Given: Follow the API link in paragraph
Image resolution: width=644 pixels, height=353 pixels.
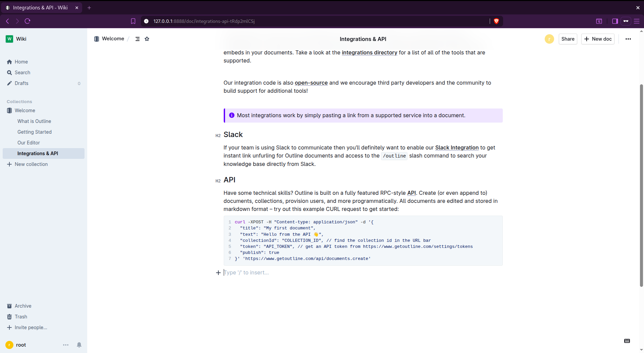Looking at the screenshot, I should [x=412, y=193].
